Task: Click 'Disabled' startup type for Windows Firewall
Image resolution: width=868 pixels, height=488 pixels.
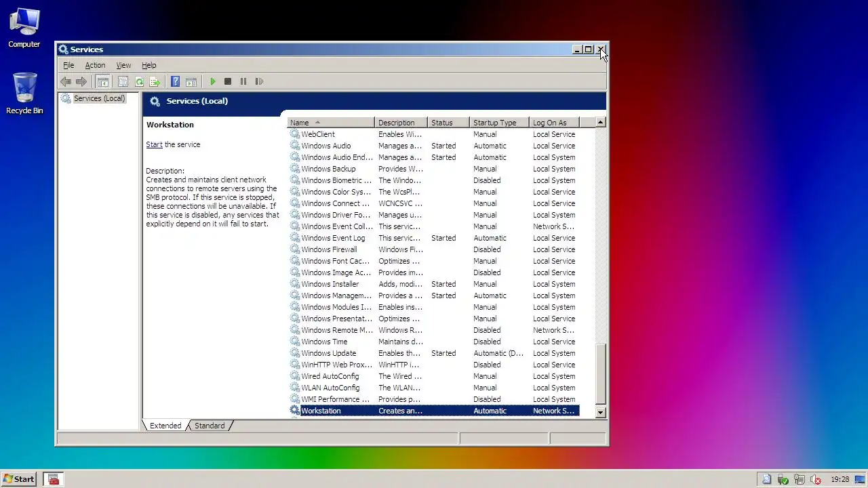Action: coord(487,249)
